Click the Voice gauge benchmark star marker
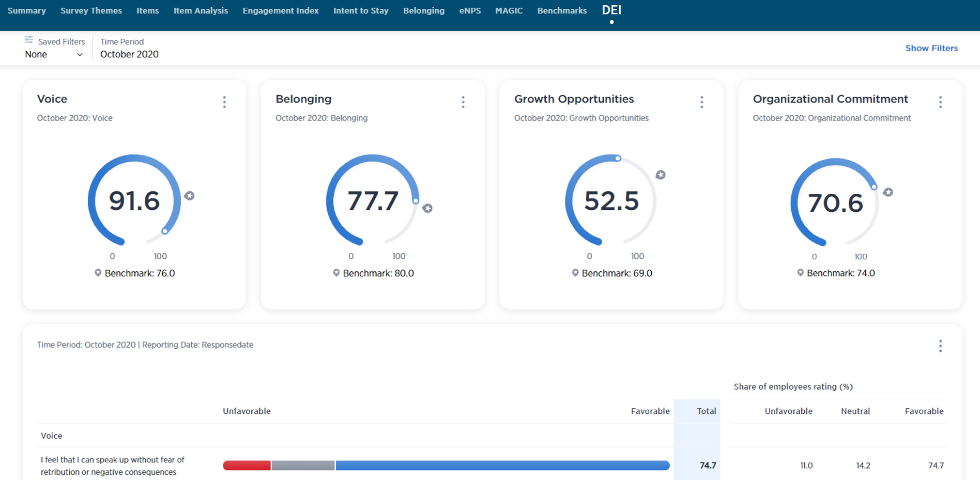Viewport: 980px width, 480px height. 190,196
